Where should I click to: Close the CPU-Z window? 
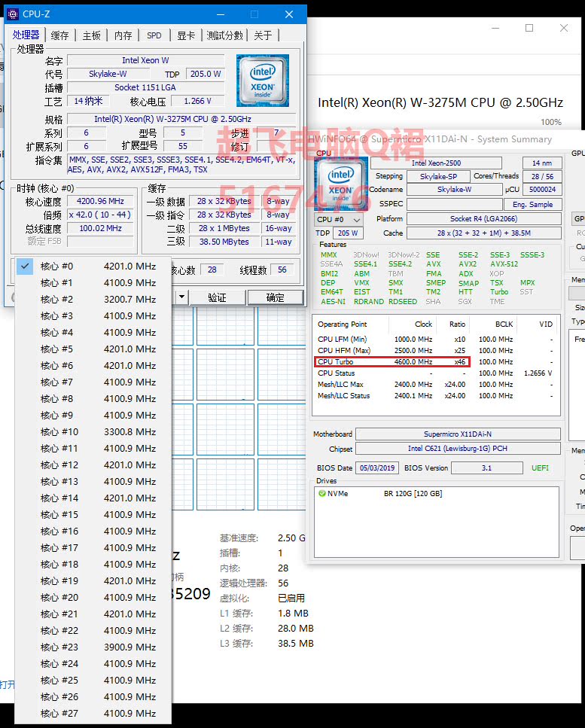(289, 14)
